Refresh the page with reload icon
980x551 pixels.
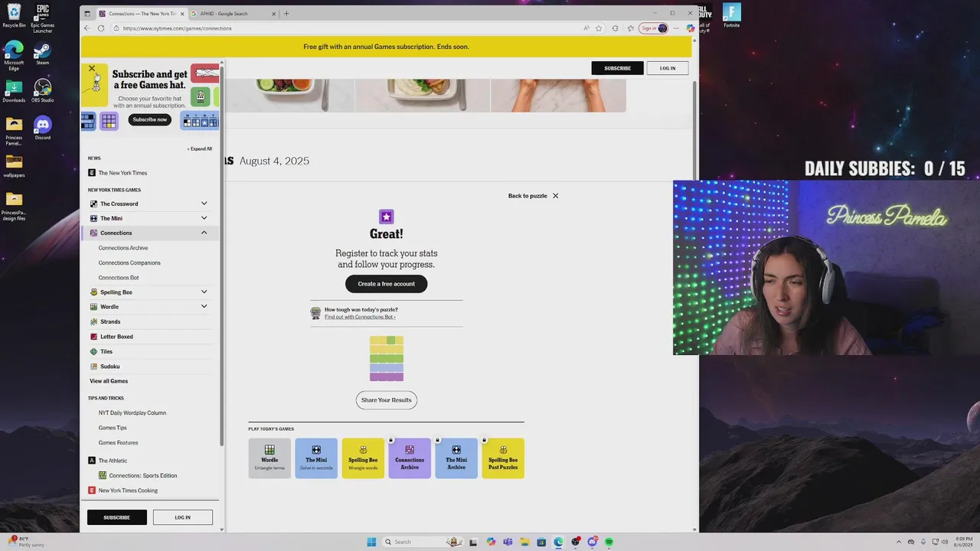click(x=100, y=28)
